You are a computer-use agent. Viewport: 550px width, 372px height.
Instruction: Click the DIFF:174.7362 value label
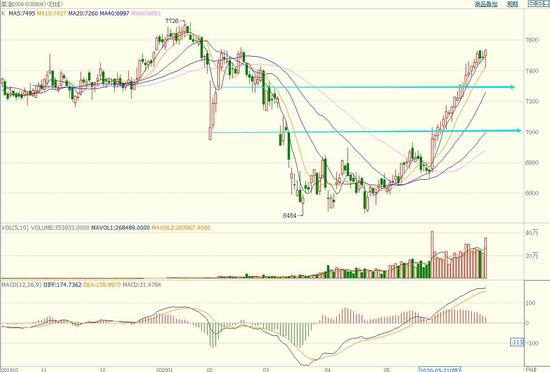62,285
